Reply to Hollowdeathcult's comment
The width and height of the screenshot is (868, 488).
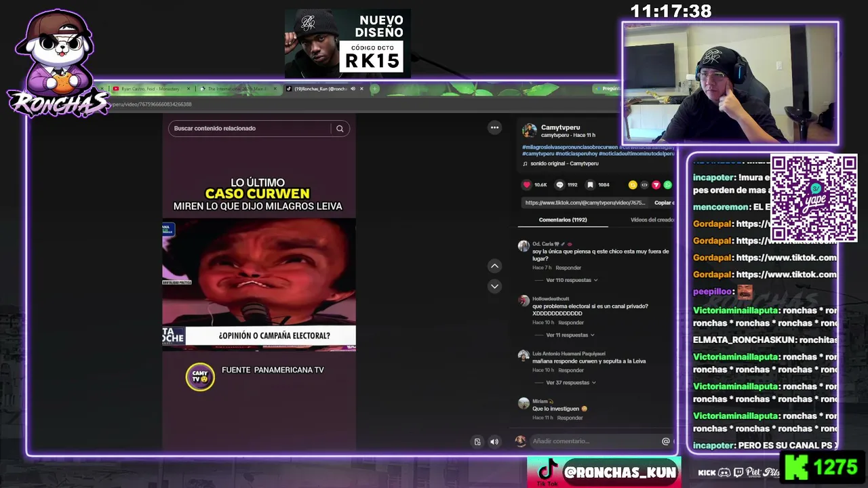click(571, 323)
